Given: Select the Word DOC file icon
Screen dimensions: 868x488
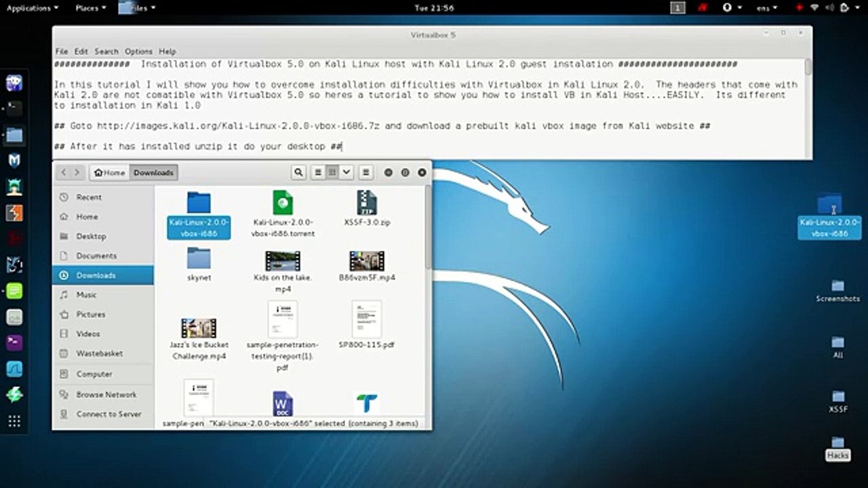Looking at the screenshot, I should pyautogui.click(x=283, y=403).
